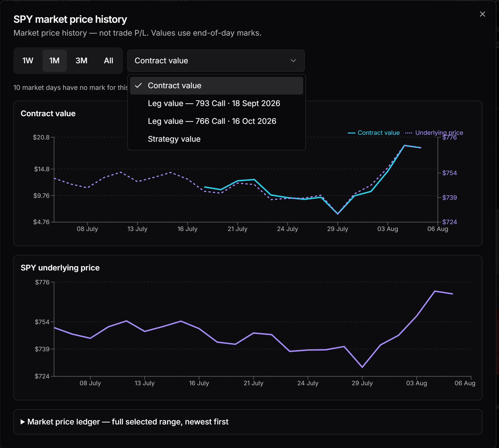Click the SPY underlying price chart heading
Viewport: 499px width, 448px height.
click(x=60, y=268)
